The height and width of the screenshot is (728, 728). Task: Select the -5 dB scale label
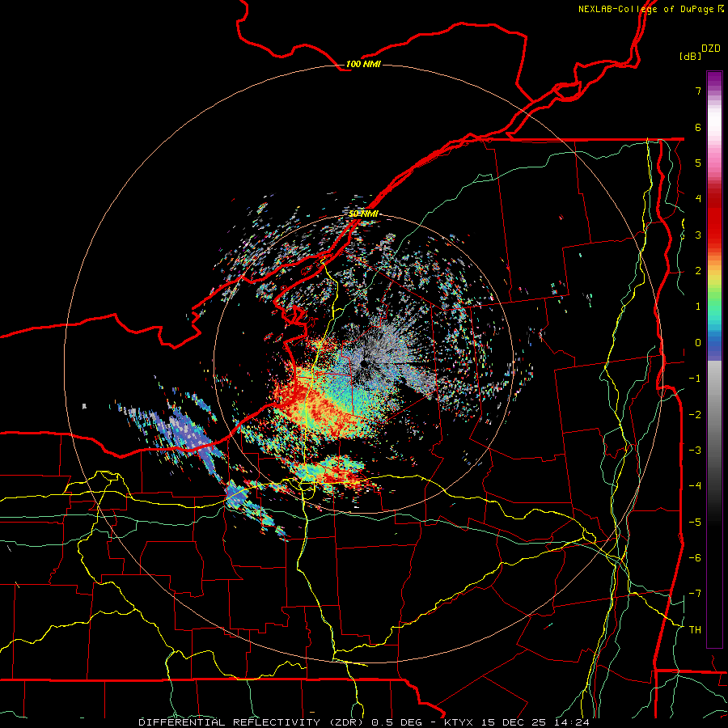coord(695,522)
